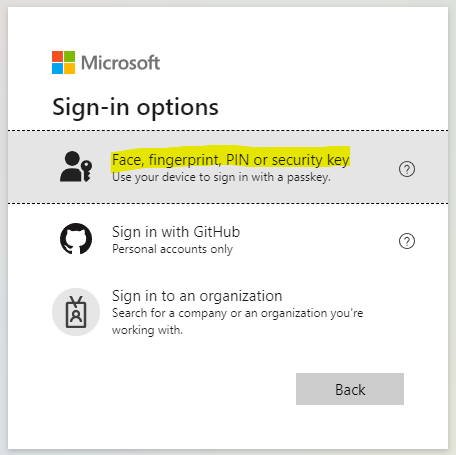Click the 'working with.' line of organization description
456x455 pixels.
coord(147,330)
